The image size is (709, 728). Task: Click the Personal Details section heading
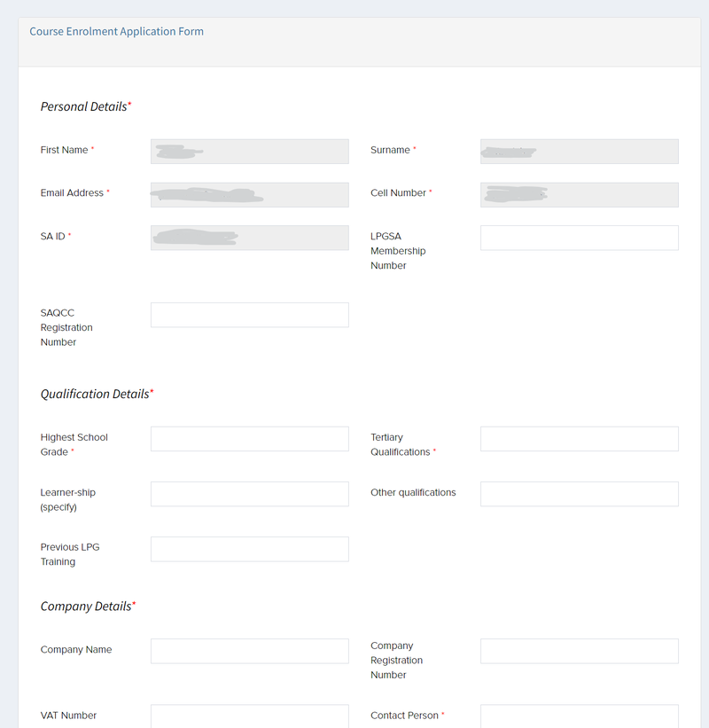tap(85, 106)
